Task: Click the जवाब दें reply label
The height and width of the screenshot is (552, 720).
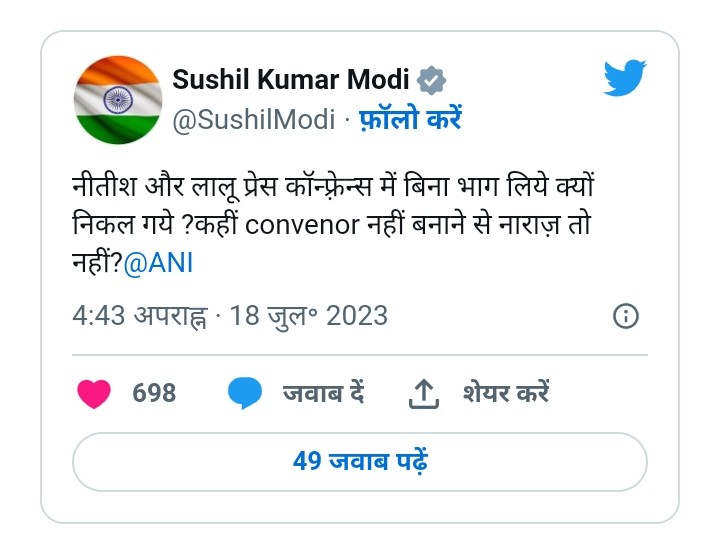Action: pos(324,393)
